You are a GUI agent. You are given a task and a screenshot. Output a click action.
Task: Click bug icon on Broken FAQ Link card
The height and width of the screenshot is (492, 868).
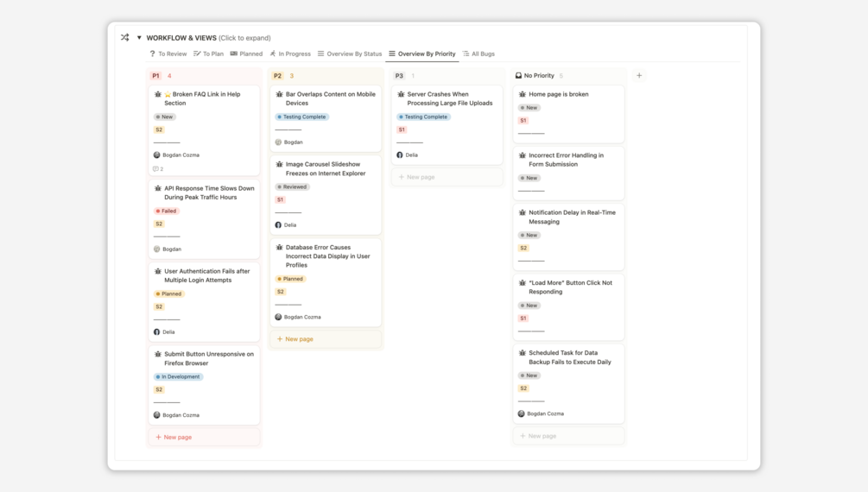[x=158, y=94]
